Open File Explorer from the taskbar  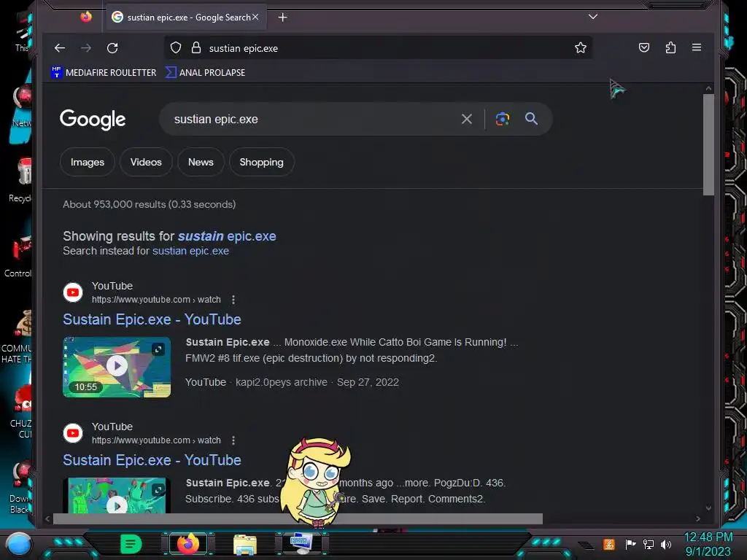pos(245,544)
